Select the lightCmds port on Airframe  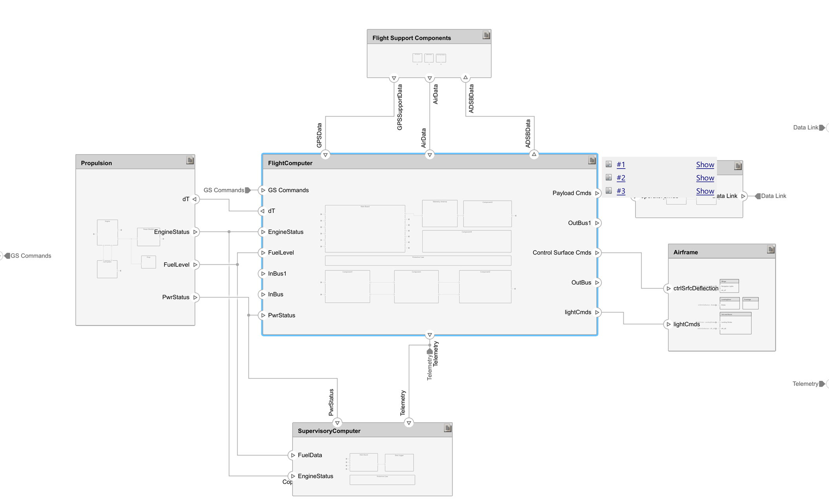[668, 324]
